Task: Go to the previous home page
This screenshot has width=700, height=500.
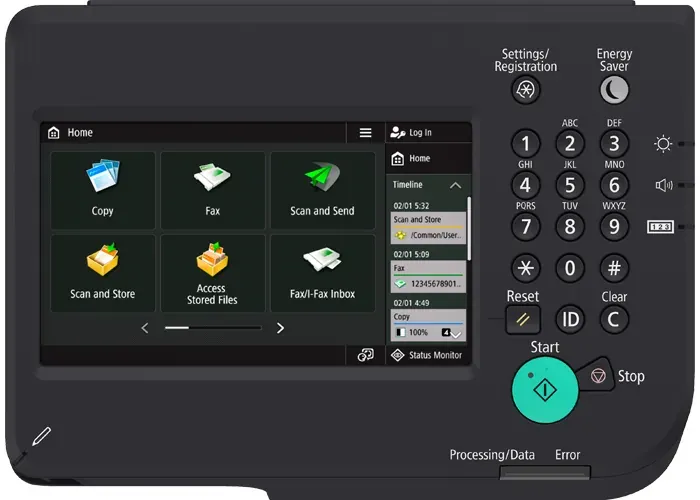Action: (x=145, y=329)
